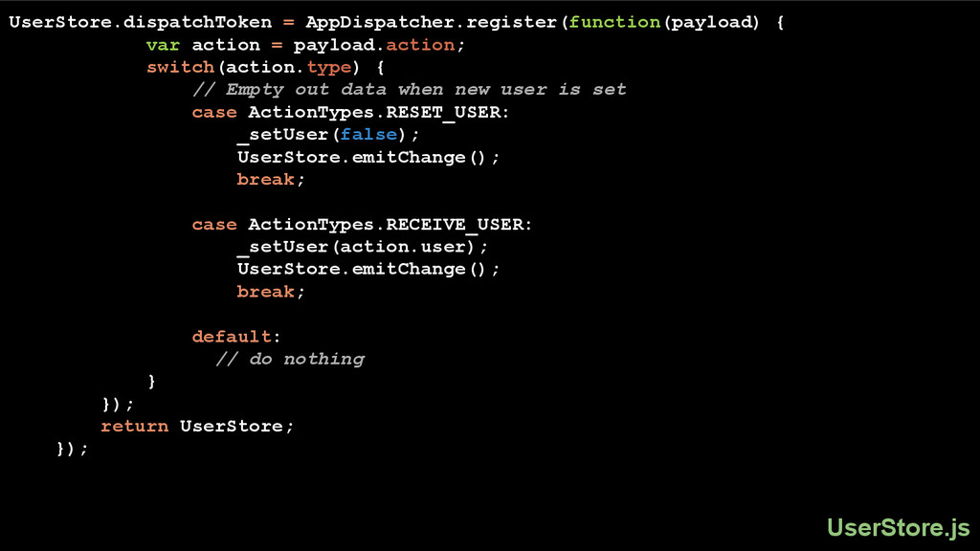Click the 'break' statement under RECEIVE_USER
980x551 pixels.
click(265, 292)
